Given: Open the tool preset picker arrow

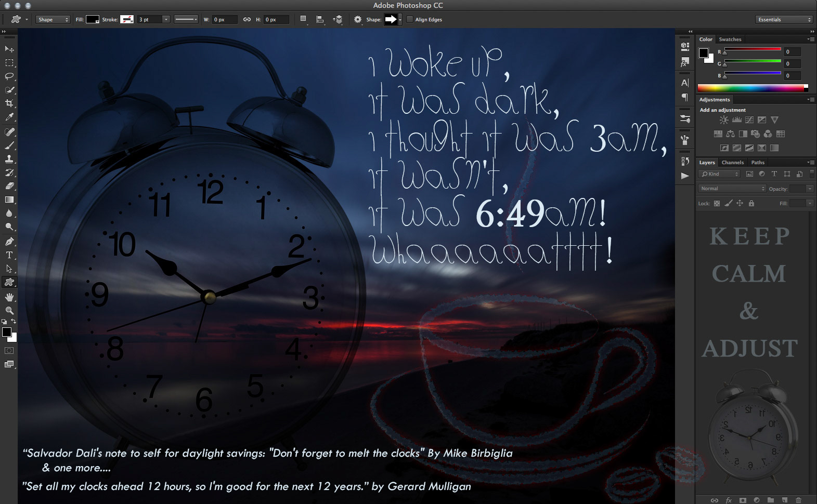Looking at the screenshot, I should pos(25,20).
